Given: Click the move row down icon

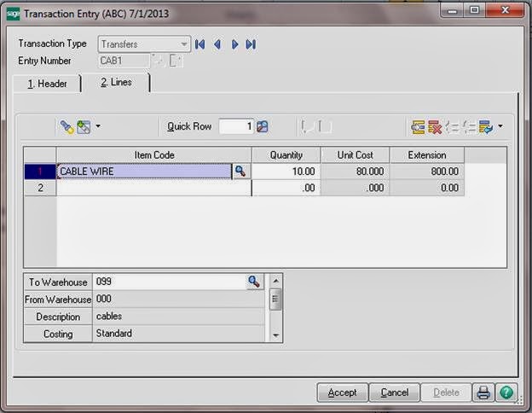Looking at the screenshot, I should point(469,127).
